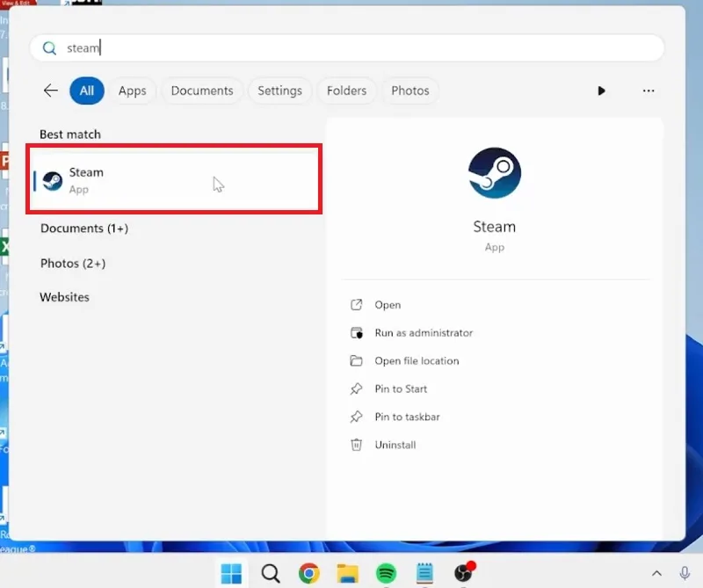Open File Explorer from the taskbar
The height and width of the screenshot is (588, 703).
pos(347,574)
